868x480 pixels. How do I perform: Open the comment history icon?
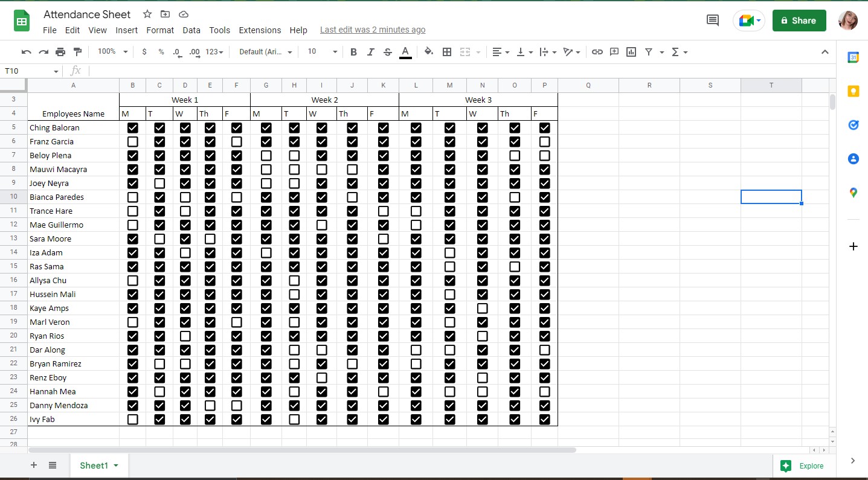point(713,21)
